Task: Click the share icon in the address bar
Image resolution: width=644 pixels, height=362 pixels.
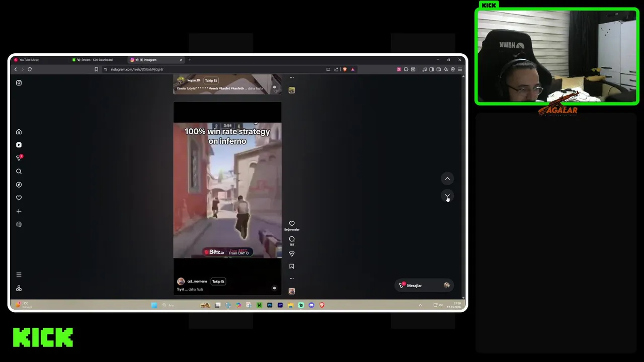Action: [x=336, y=69]
